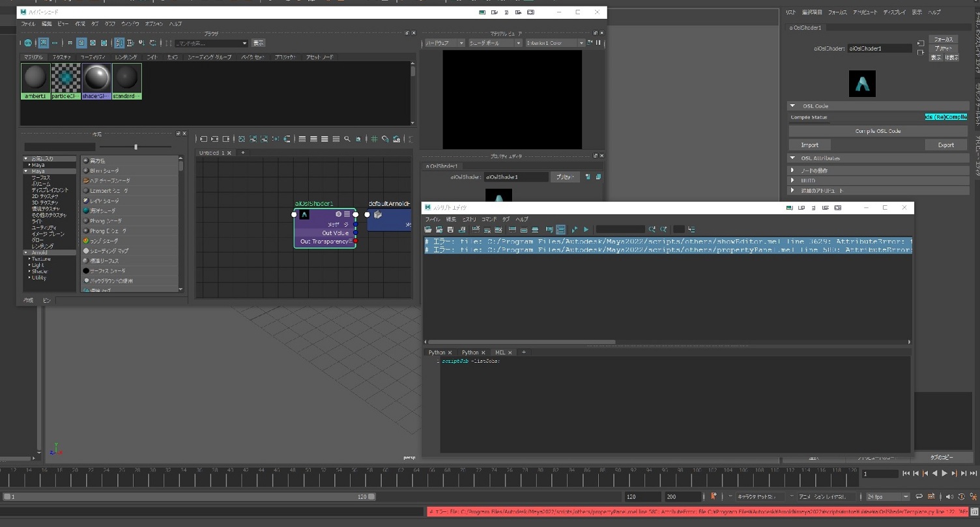The width and height of the screenshot is (980, 527).
Task: Open ファイル menu in Hypershade window
Action: coord(27,24)
